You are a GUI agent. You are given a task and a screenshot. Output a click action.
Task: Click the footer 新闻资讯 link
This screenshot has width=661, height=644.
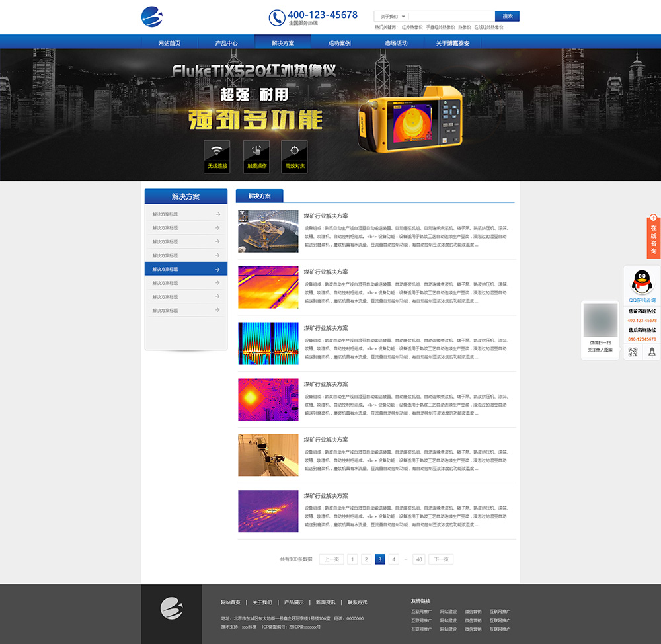point(325,602)
